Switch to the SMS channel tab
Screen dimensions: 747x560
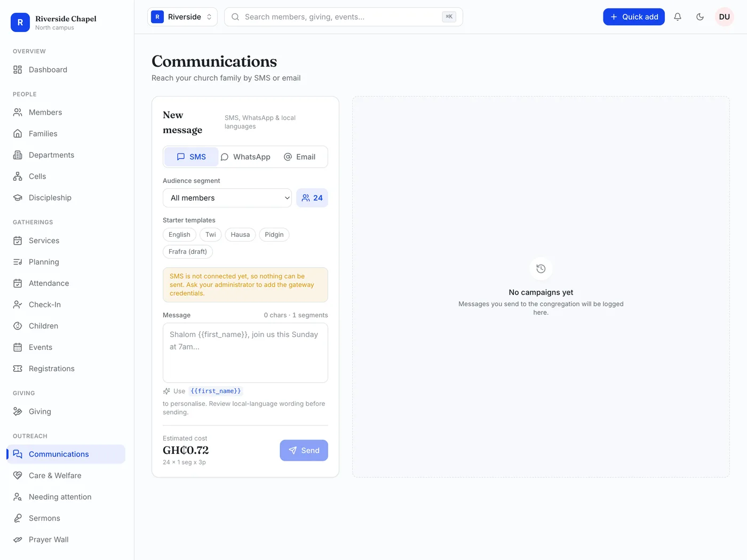[x=191, y=157]
